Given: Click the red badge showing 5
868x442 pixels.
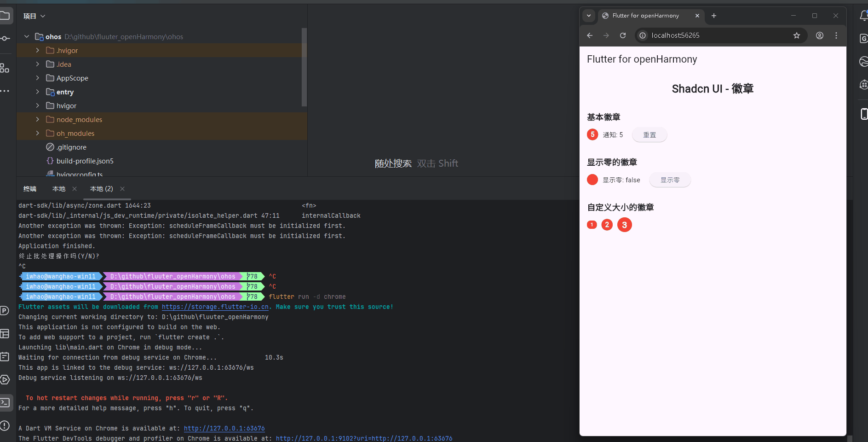Looking at the screenshot, I should 592,134.
